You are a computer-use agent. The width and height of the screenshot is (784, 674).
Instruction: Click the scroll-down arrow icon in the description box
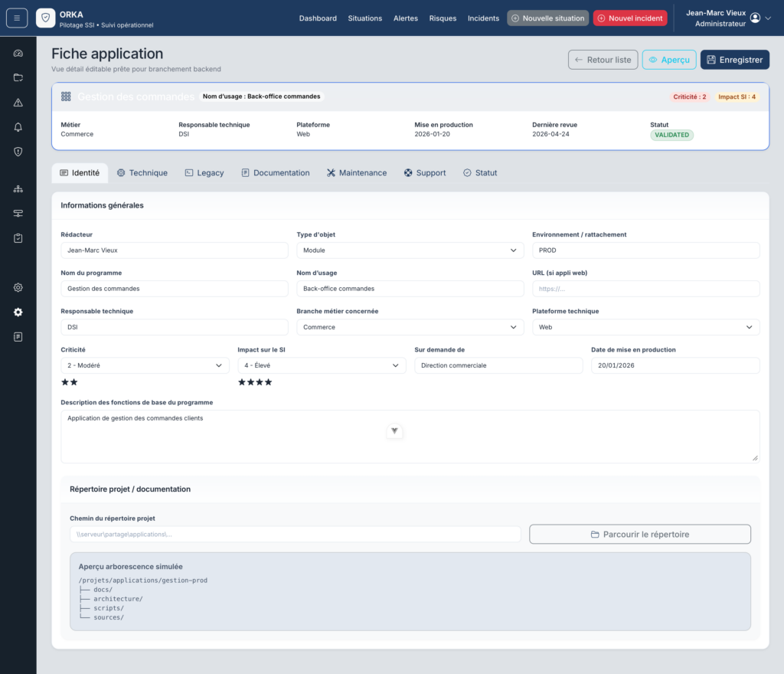pos(394,430)
